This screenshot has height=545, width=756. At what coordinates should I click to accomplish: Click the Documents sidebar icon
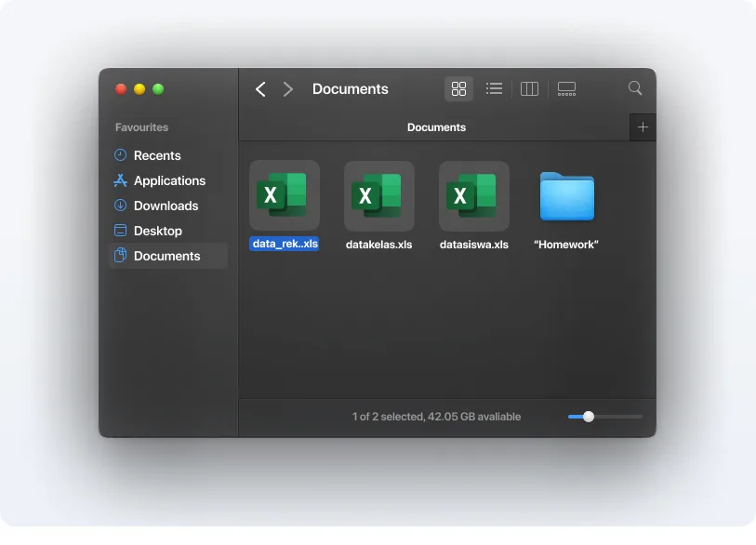(x=120, y=255)
